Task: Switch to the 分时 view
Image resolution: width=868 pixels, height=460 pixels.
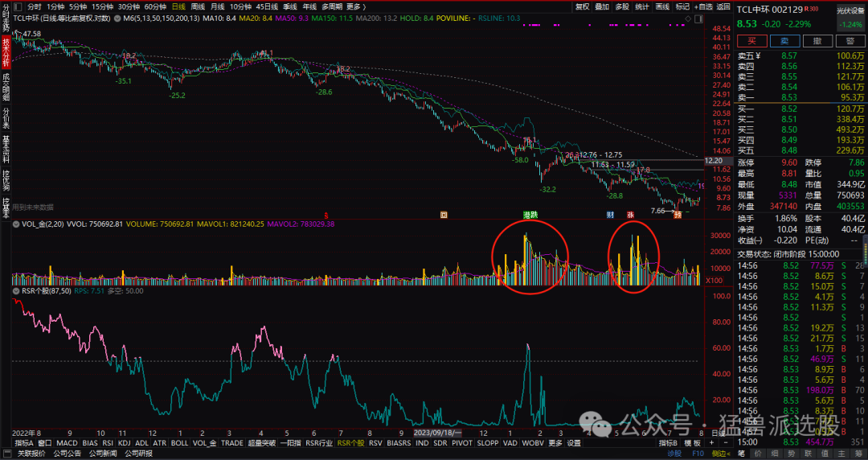Action: [35, 6]
